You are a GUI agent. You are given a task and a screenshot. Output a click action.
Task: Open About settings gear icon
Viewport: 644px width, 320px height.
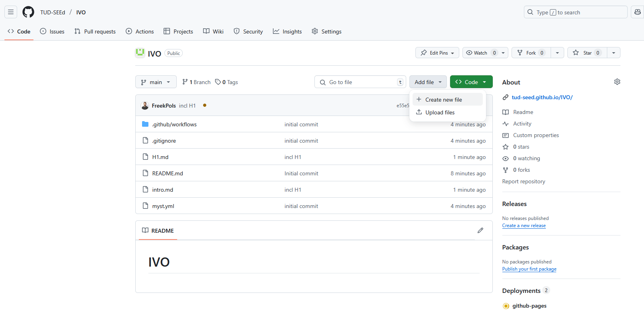click(617, 82)
